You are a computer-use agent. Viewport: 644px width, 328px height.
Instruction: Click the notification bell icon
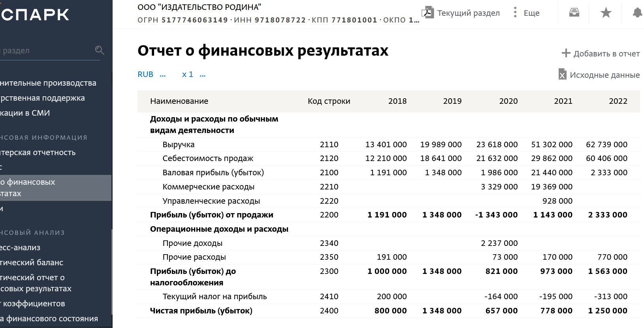637,13
